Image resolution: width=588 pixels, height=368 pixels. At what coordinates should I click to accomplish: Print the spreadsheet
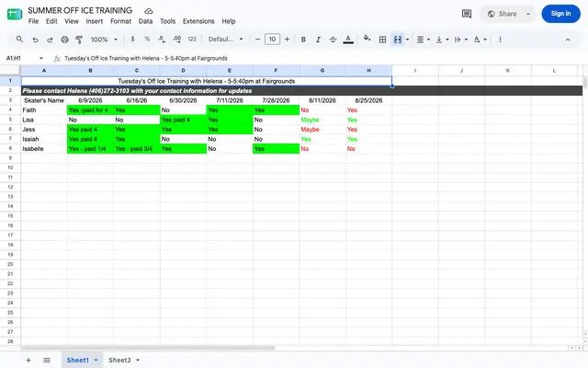click(x=64, y=40)
